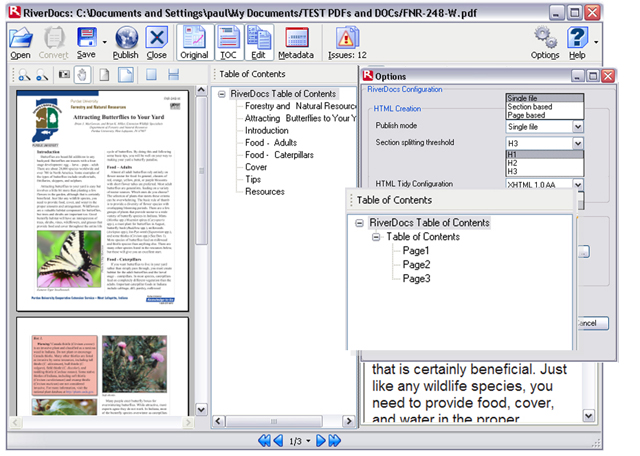
Task: Click the small single page icon
Action: coord(104,75)
